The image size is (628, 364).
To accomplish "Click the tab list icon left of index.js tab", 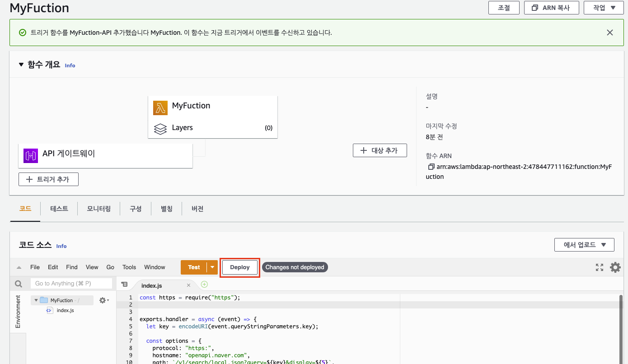I will (x=124, y=285).
